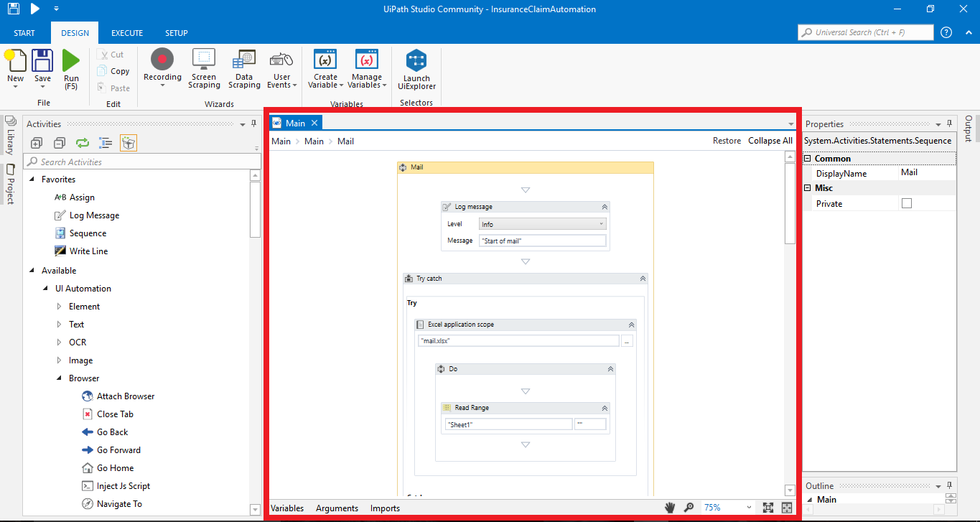Collapse Excel application scope activity

tap(631, 325)
